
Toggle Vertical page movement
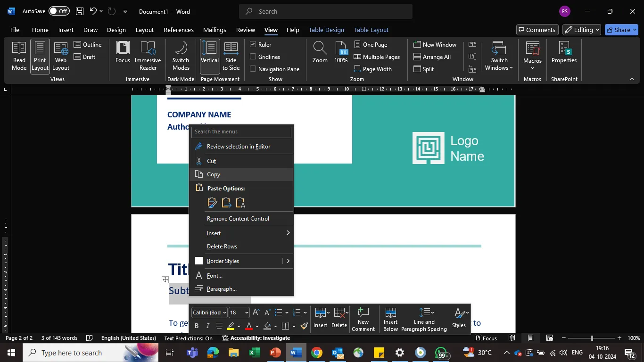pyautogui.click(x=210, y=56)
